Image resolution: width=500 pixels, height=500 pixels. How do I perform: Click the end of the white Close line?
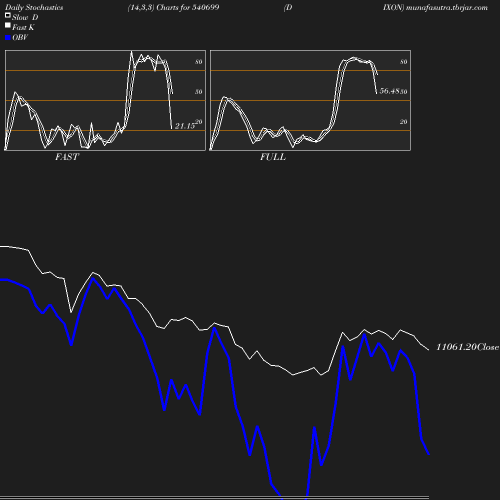pos(428,350)
